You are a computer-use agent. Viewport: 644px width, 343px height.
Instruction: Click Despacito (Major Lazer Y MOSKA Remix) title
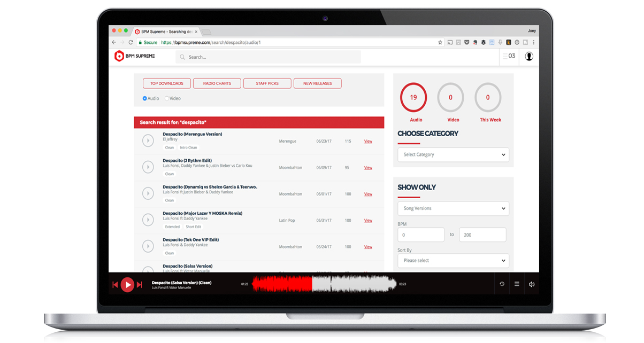(203, 213)
